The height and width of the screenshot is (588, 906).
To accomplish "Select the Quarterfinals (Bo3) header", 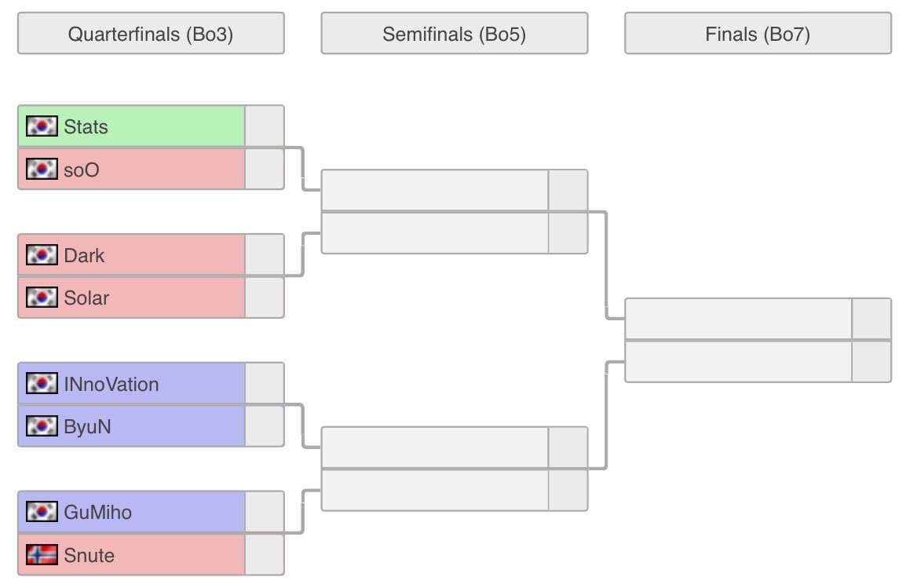I will [x=151, y=34].
